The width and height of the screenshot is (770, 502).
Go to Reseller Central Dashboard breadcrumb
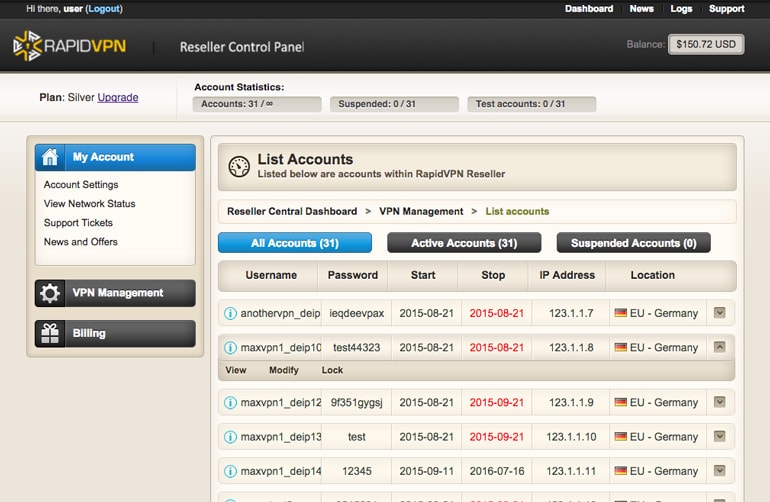pos(292,212)
